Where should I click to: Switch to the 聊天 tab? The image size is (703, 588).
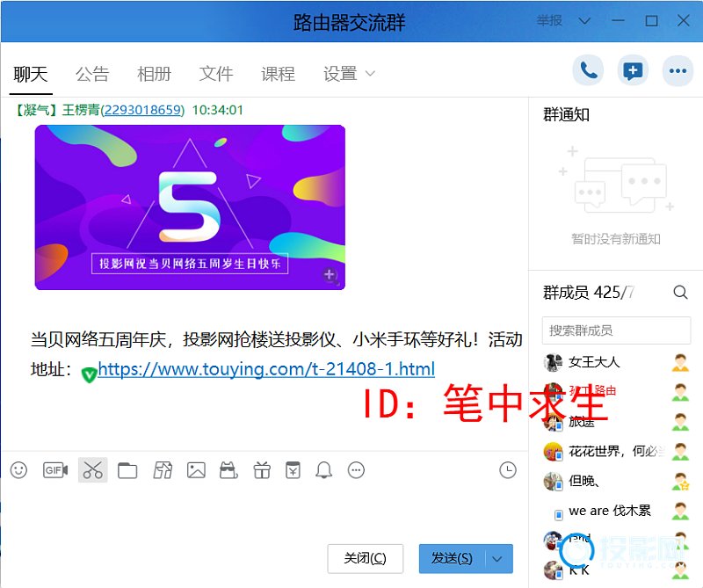(x=31, y=74)
